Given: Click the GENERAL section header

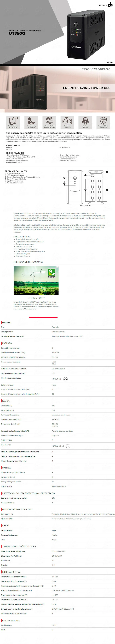Looking at the screenshot, I should click(x=7, y=323).
